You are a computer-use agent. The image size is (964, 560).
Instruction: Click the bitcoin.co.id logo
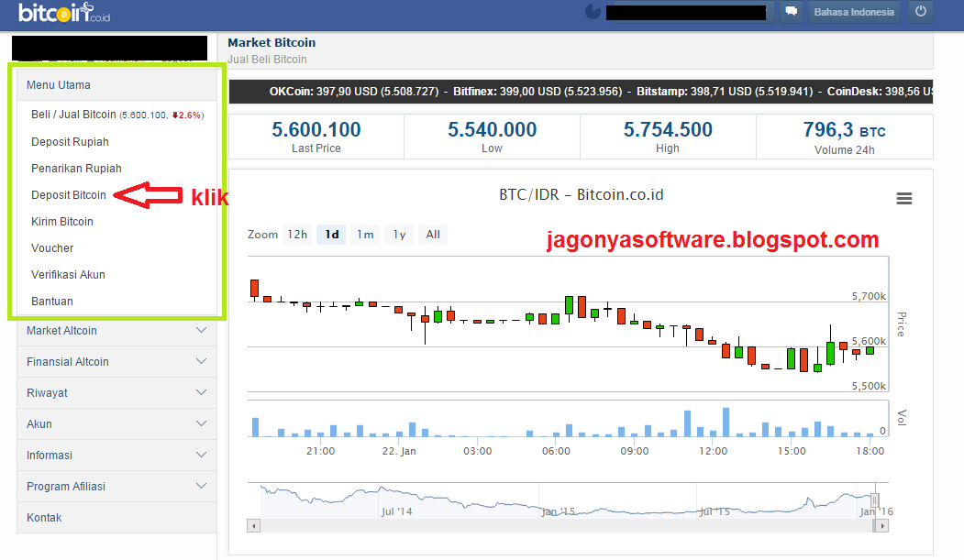click(x=64, y=12)
